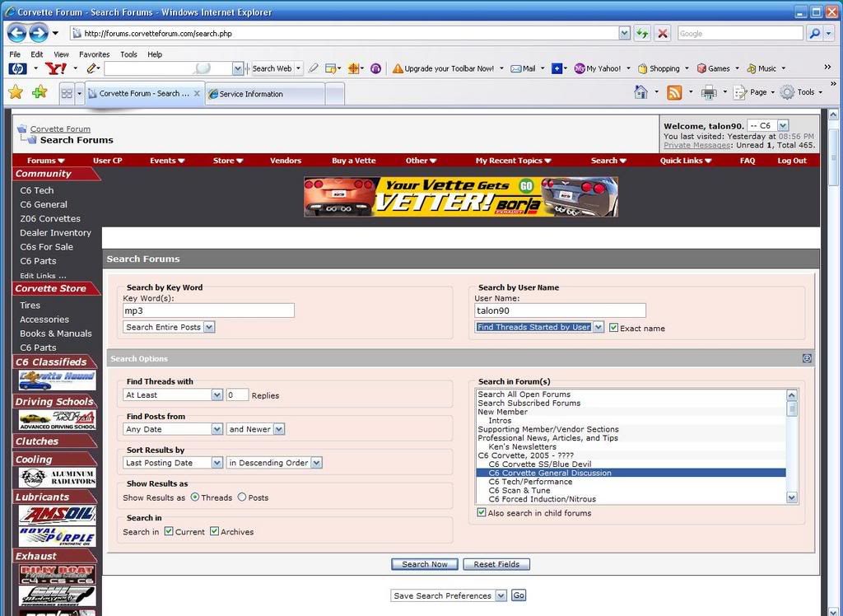Click the orange RSS feeds icon

tap(674, 92)
